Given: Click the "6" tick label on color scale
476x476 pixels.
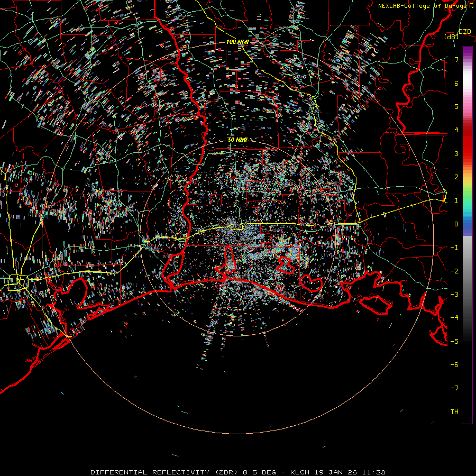Looking at the screenshot, I should click(456, 83).
